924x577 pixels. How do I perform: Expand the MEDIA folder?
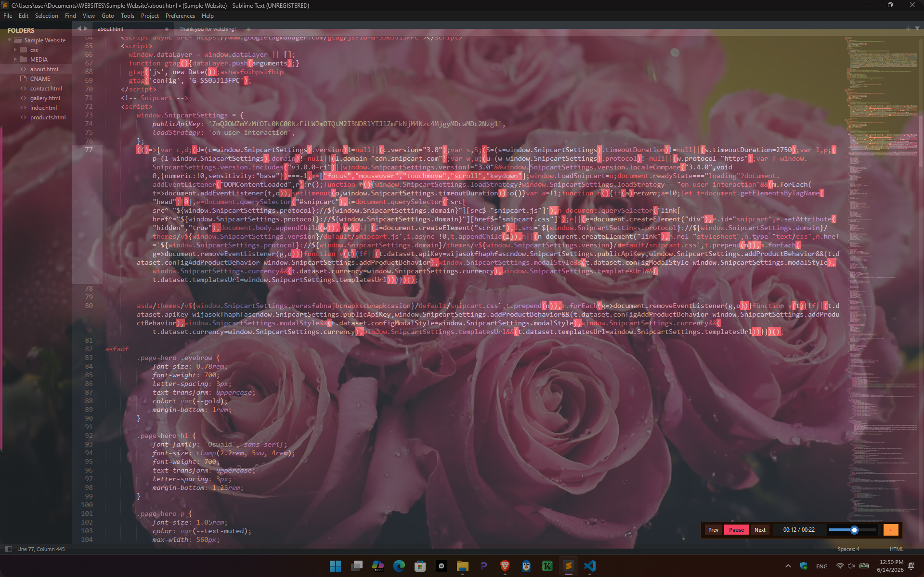coord(15,59)
